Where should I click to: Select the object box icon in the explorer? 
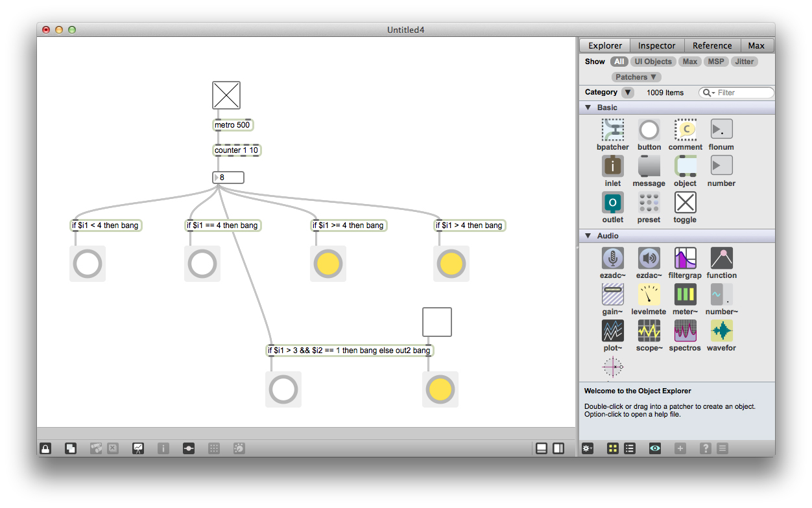pyautogui.click(x=686, y=166)
